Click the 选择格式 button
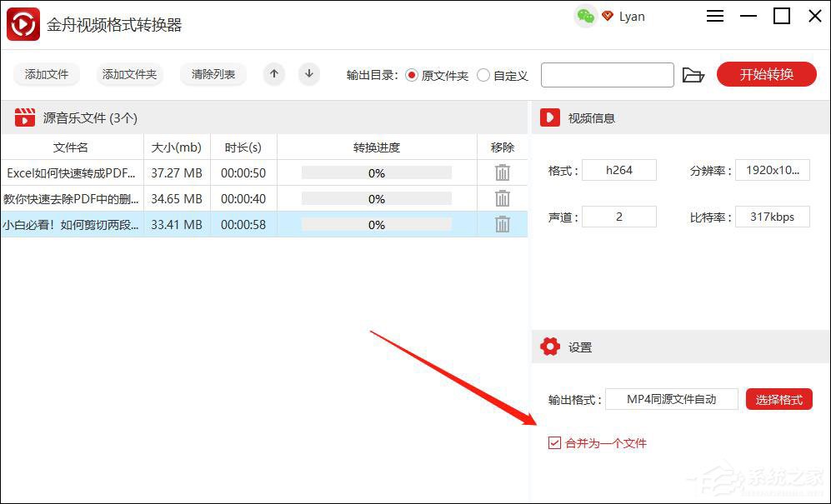Screen dimensions: 831x504 pyautogui.click(x=778, y=399)
